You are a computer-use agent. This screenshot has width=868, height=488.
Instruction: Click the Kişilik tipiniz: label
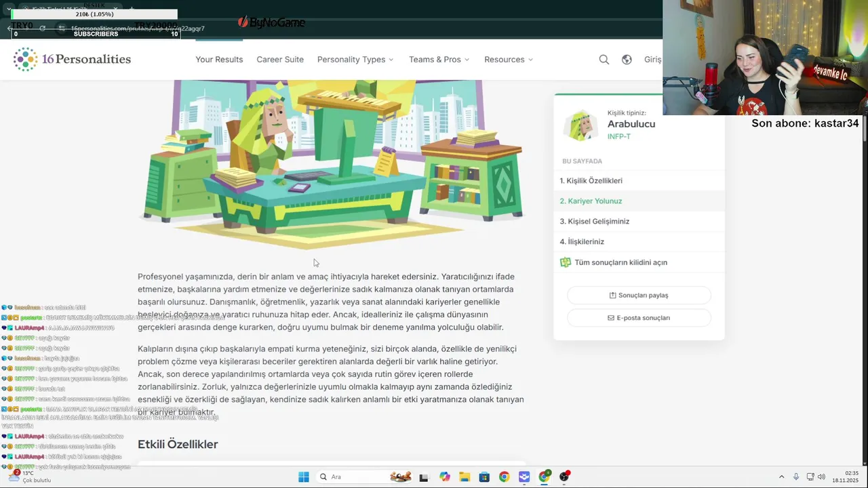tap(627, 113)
